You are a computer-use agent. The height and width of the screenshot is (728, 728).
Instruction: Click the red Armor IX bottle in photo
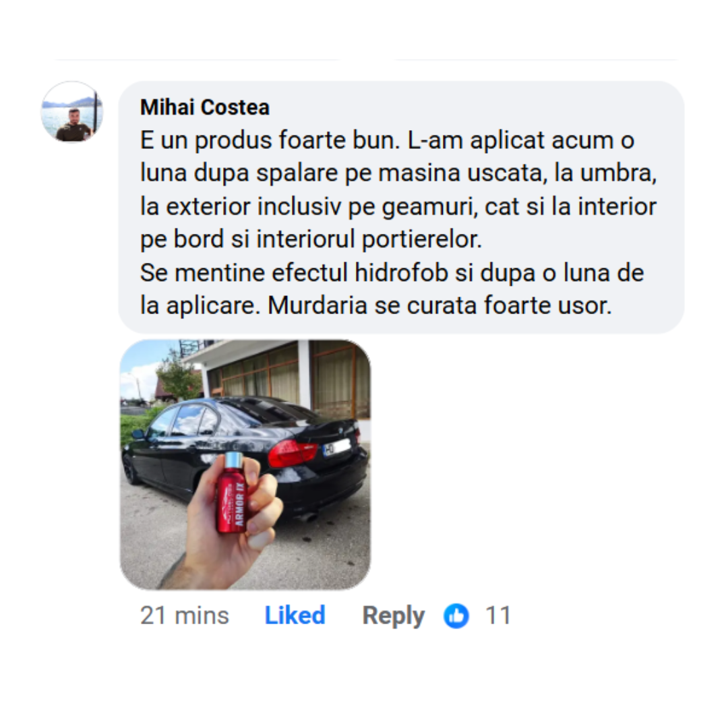coord(233,493)
